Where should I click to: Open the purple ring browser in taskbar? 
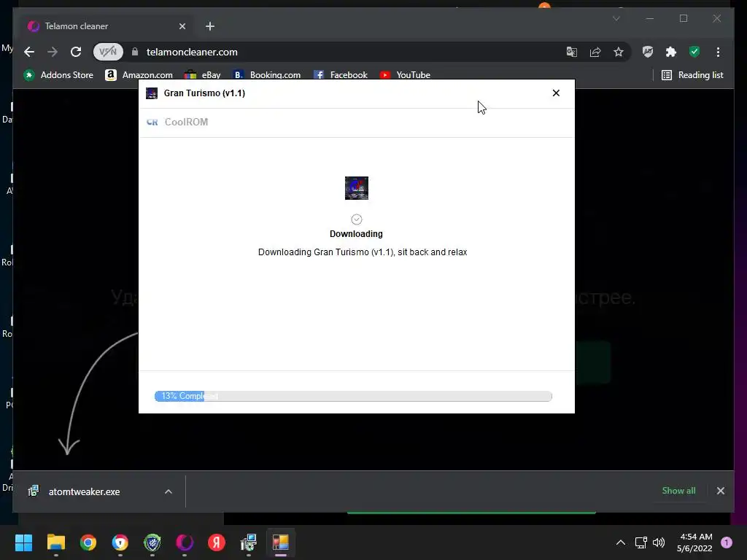[185, 542]
